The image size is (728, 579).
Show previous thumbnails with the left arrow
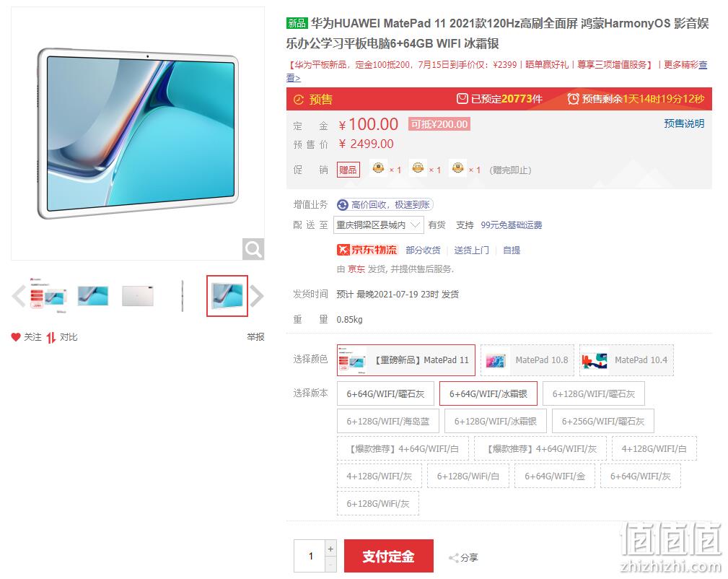click(x=18, y=296)
